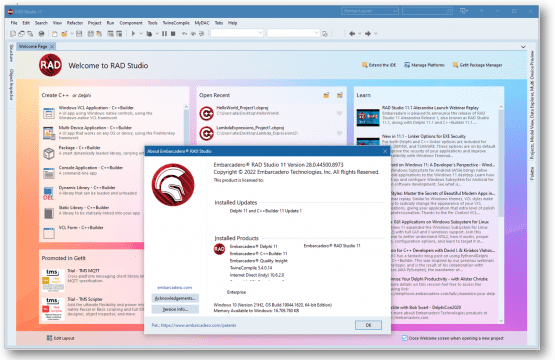The image size is (555, 360).
Task: Click the Windows VCL Application template icon
Action: coord(49,113)
